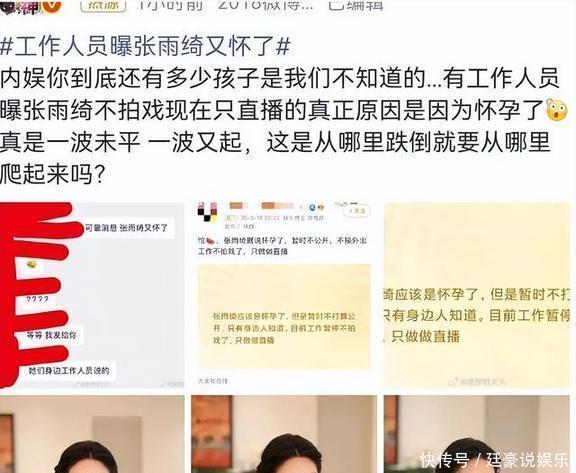Click the shocked face emoji in post
Viewport: 576px width, 473px height.
coord(557,110)
